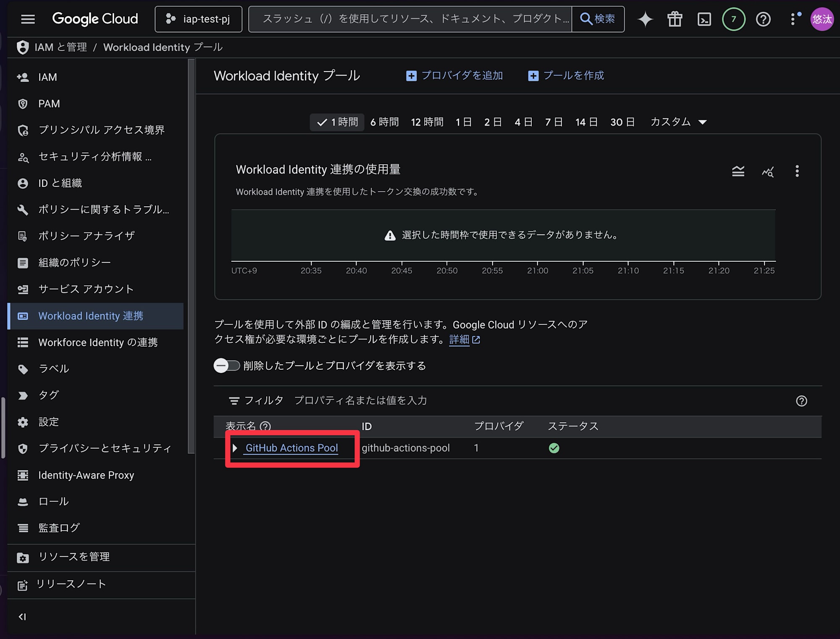Expand the GitHub Actions Pool row
The image size is (840, 639).
point(235,448)
